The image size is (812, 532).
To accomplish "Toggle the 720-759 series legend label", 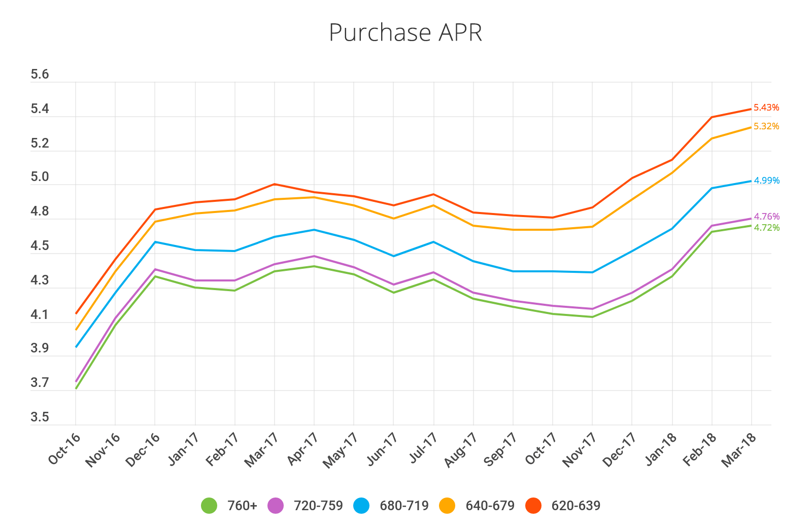I will coord(318,506).
